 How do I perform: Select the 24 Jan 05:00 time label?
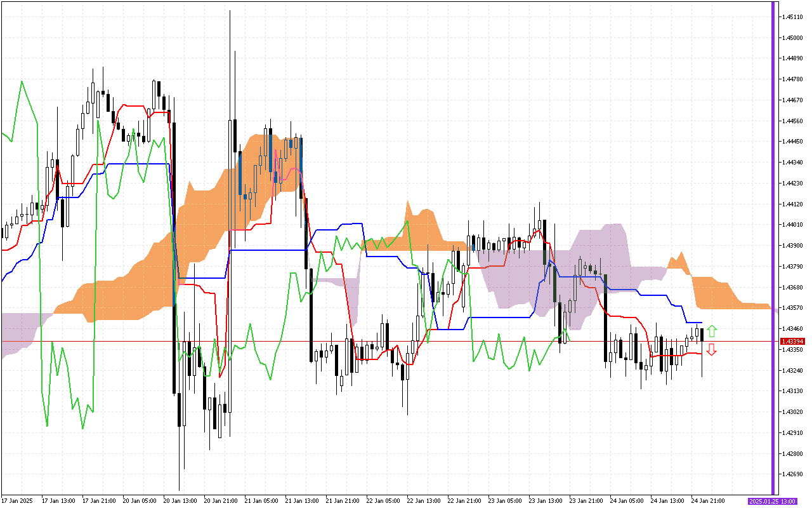[x=626, y=501]
